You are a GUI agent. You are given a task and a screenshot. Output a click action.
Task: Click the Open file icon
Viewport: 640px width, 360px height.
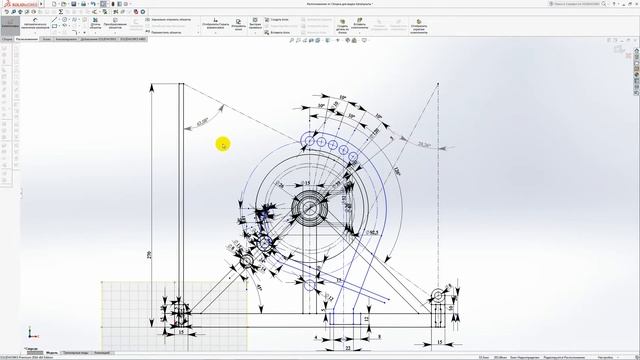tap(63, 4)
